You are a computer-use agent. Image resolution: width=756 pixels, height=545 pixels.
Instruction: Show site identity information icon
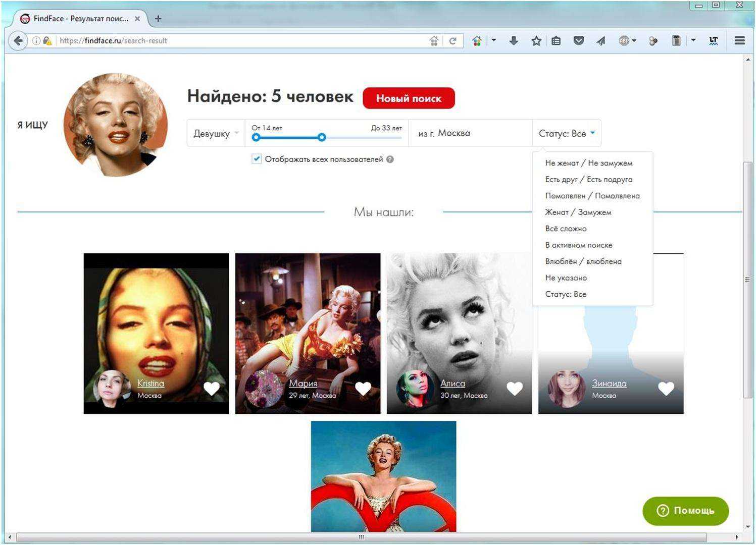[x=36, y=41]
